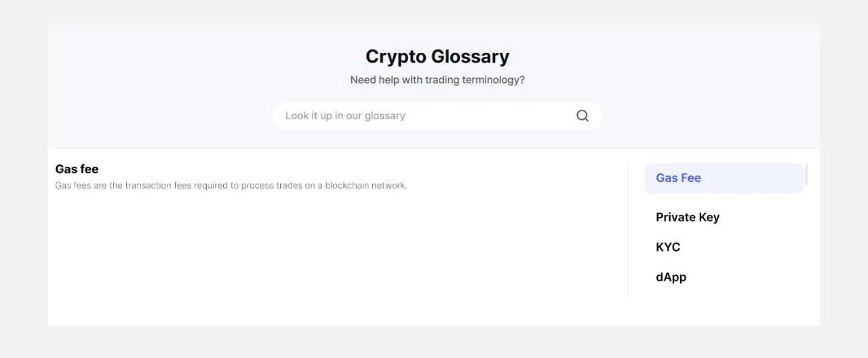Open the Private Key glossary term
Image resolution: width=868 pixels, height=358 pixels.
[688, 218]
